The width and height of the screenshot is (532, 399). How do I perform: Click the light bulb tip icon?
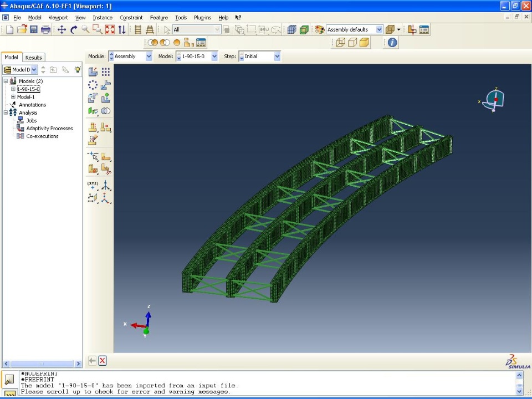[x=78, y=70]
